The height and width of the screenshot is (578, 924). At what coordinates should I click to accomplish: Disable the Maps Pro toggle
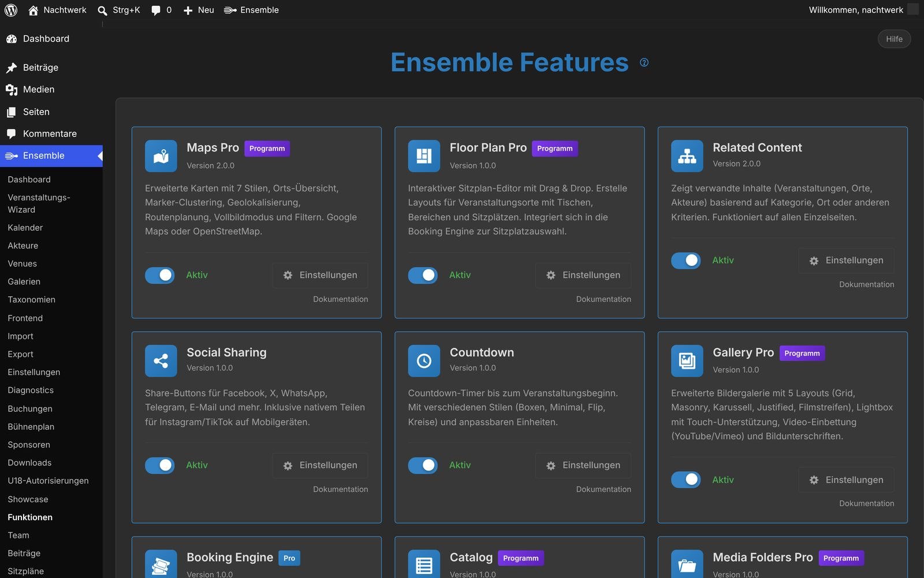click(160, 275)
